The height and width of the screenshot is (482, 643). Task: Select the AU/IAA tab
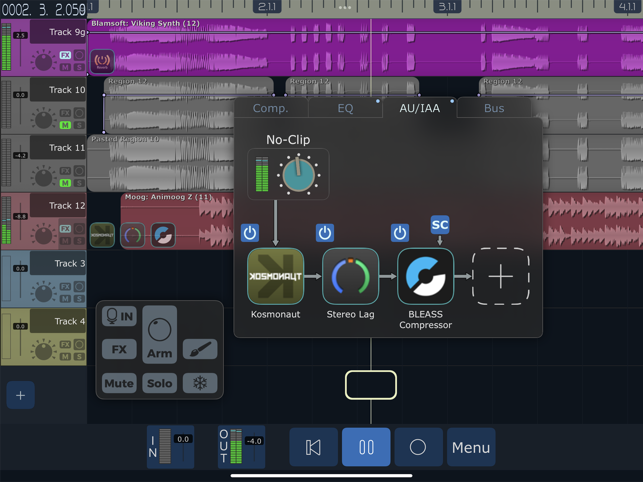pos(420,108)
